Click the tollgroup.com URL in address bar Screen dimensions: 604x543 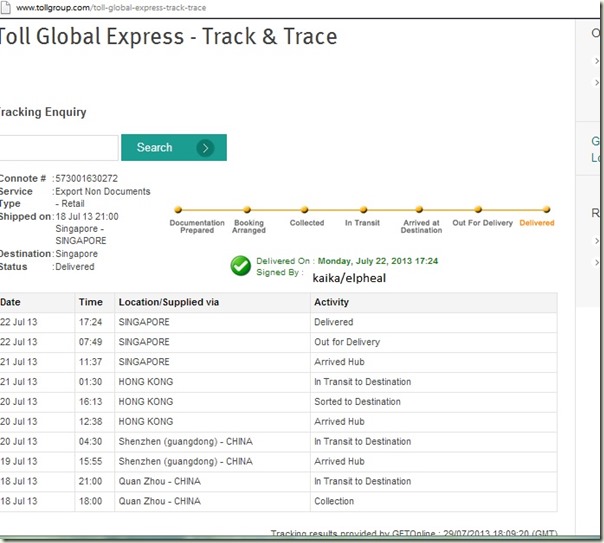click(111, 8)
